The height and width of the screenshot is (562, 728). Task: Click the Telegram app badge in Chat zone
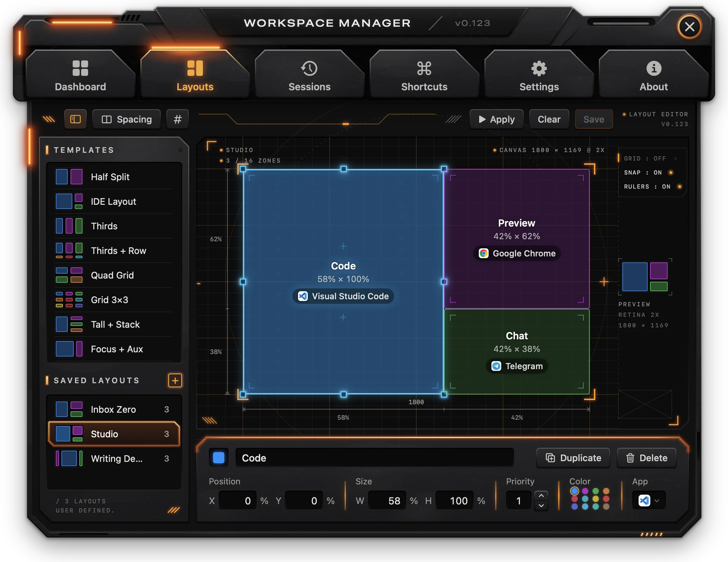(517, 366)
